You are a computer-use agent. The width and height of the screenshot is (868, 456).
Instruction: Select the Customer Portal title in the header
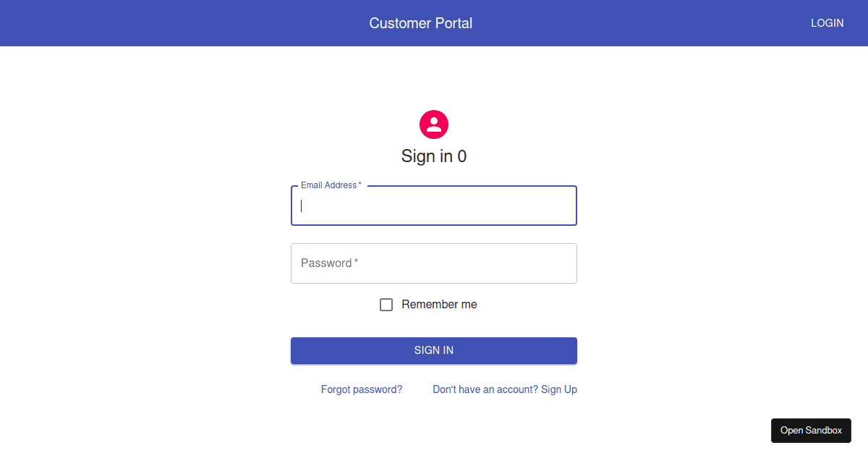click(x=420, y=22)
